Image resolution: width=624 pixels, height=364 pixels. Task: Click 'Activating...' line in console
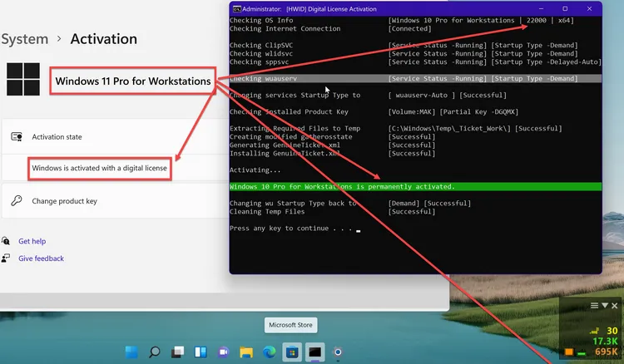coord(255,170)
